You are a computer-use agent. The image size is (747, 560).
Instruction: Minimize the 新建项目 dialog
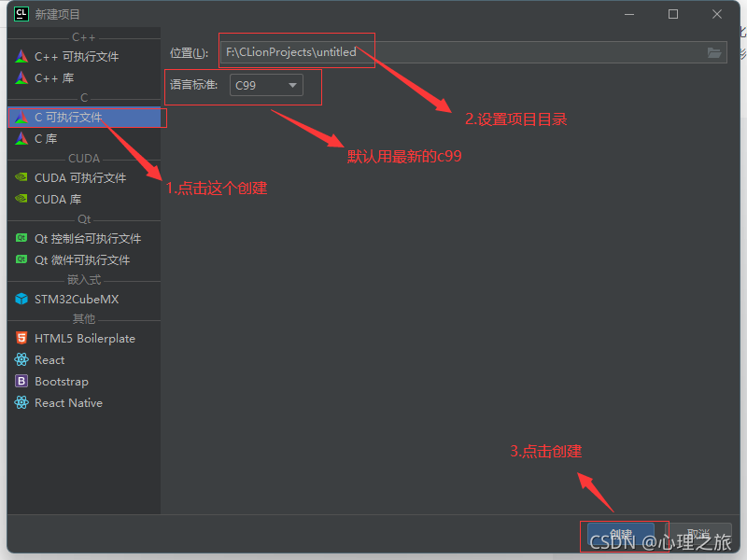629,14
